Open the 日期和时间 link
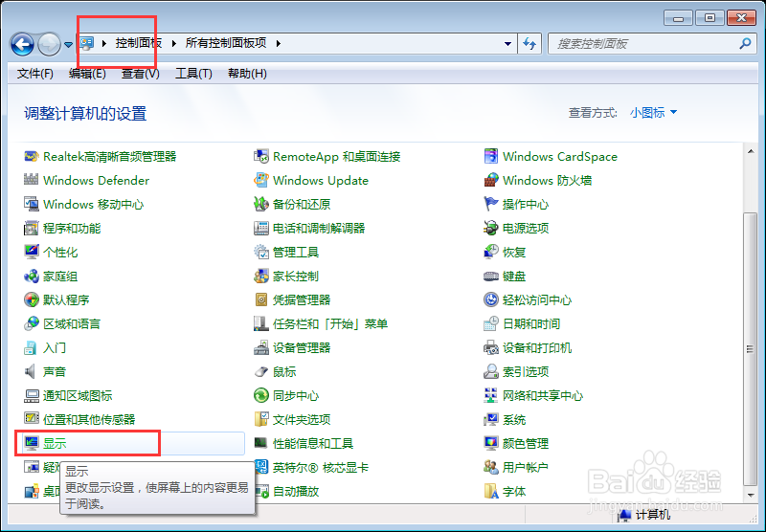The image size is (766, 532). tap(531, 323)
